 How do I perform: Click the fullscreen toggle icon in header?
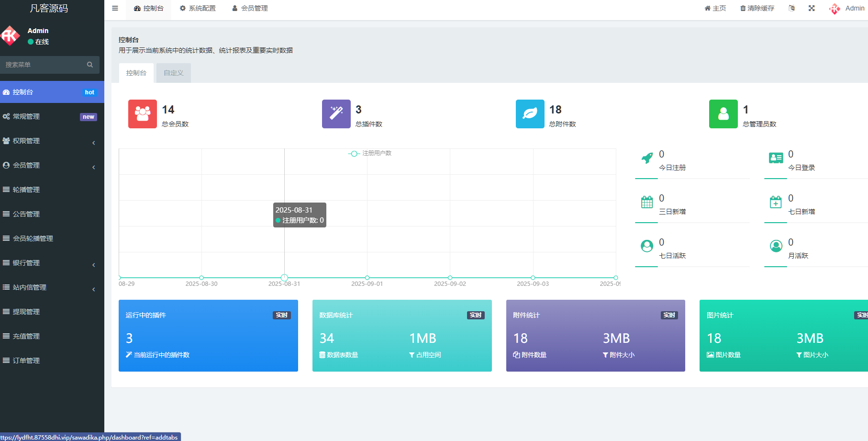pos(812,8)
